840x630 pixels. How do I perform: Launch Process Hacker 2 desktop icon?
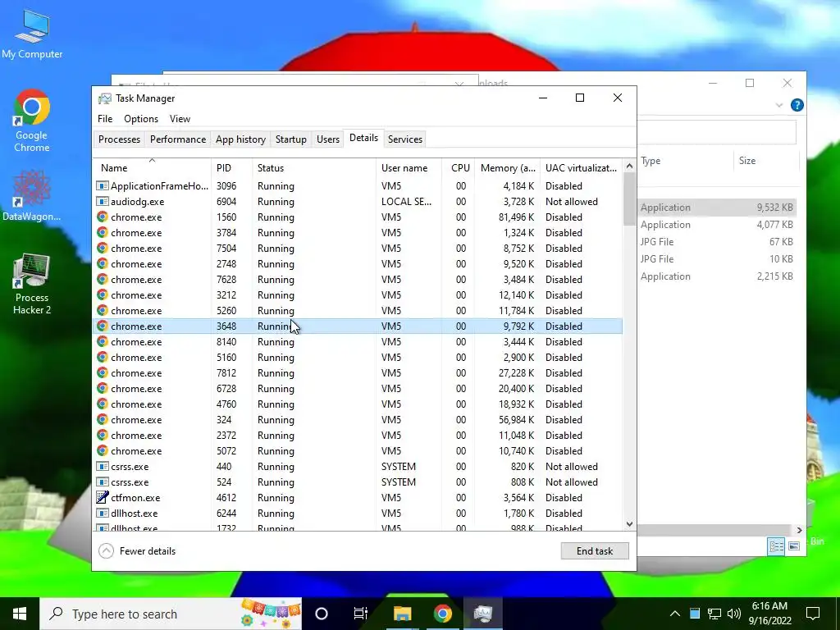pos(32,285)
